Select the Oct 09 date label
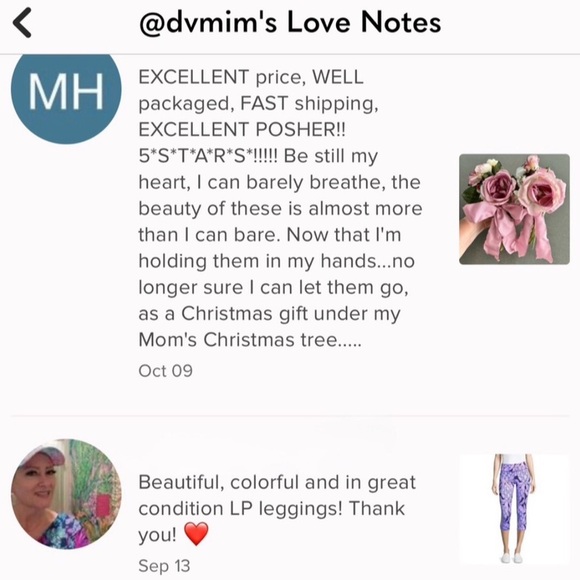This screenshot has width=580, height=580. [x=165, y=371]
